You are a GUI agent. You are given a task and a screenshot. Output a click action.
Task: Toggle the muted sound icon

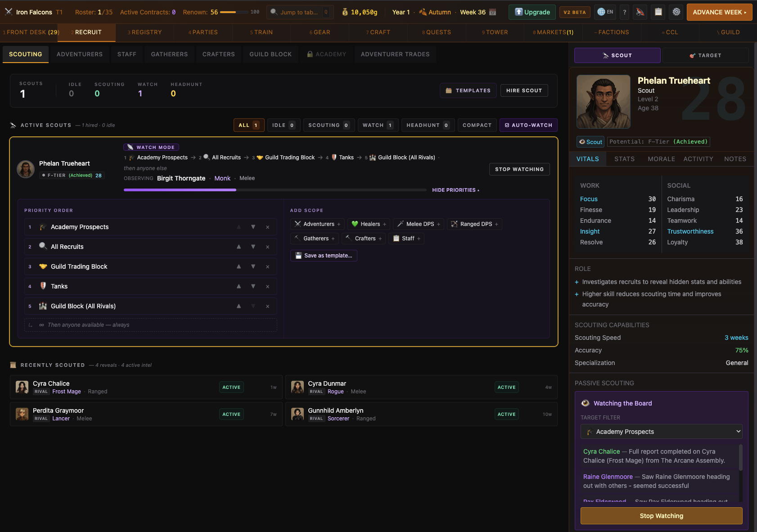tap(640, 12)
